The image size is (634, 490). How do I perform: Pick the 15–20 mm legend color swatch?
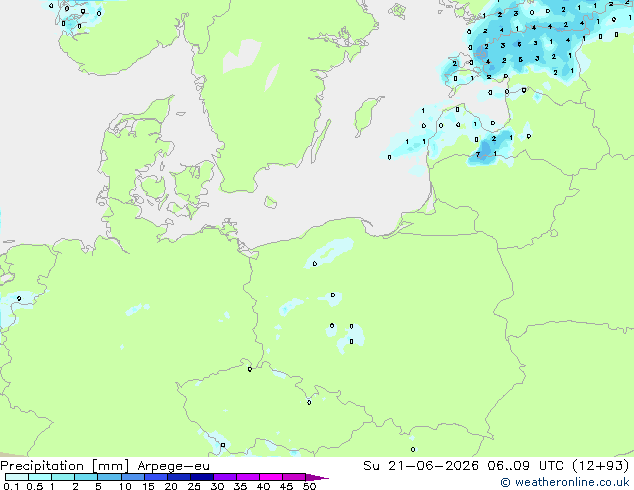tap(156, 477)
